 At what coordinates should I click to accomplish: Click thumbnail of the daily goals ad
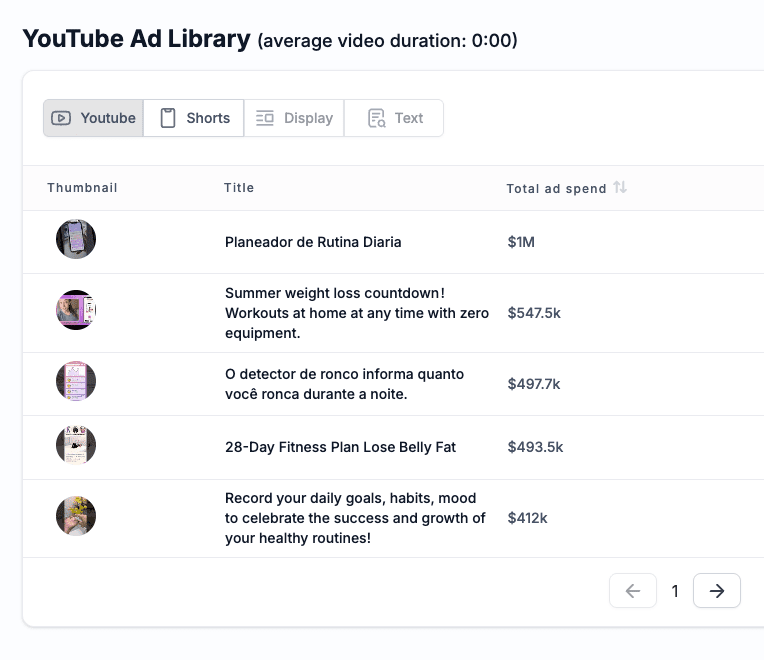tap(76, 516)
